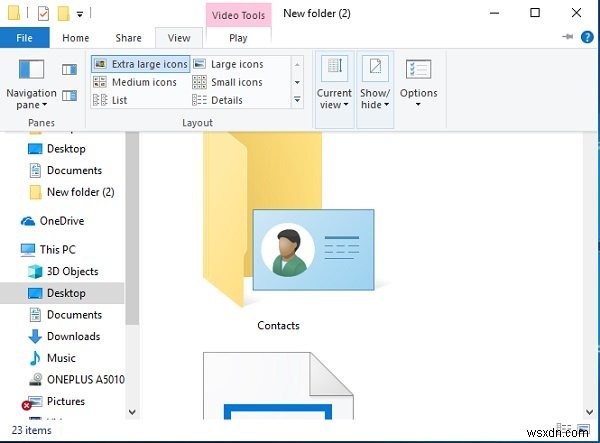Open the File tab
This screenshot has height=443, width=600.
(x=24, y=38)
